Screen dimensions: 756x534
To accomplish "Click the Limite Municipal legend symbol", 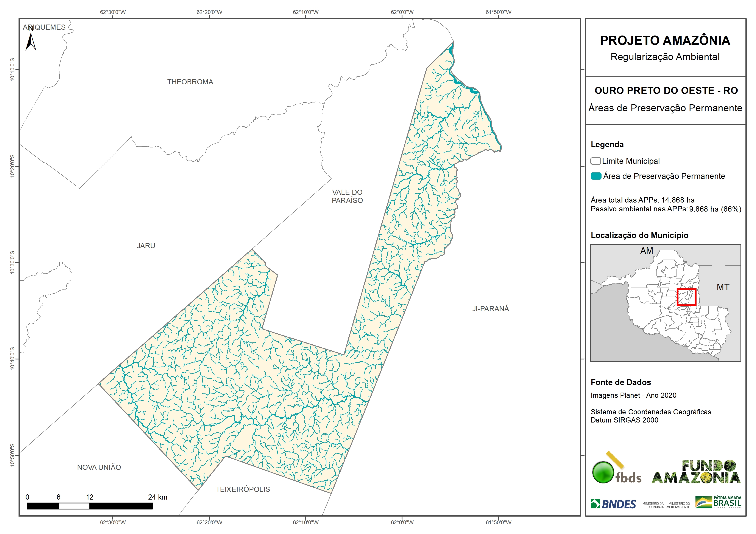I will 595,161.
